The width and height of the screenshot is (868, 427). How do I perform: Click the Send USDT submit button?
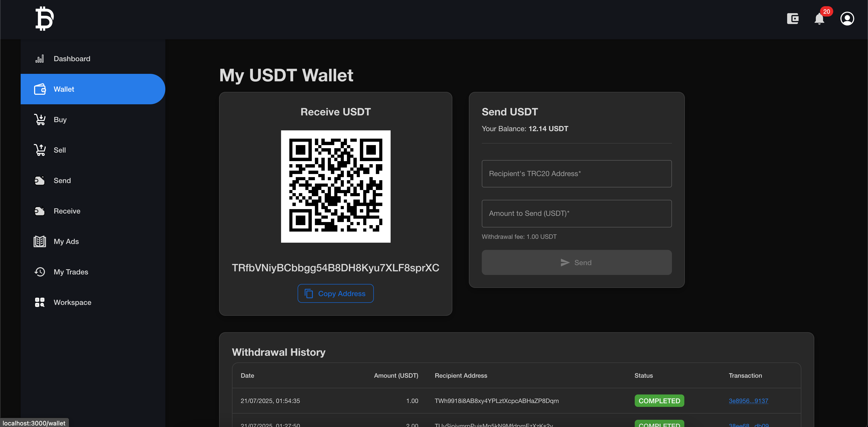577,262
